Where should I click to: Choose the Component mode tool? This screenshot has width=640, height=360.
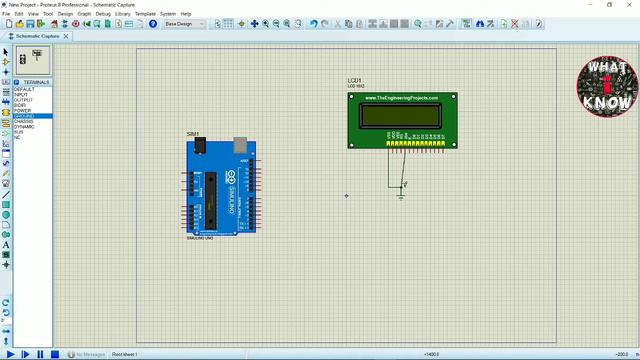tap(6, 62)
